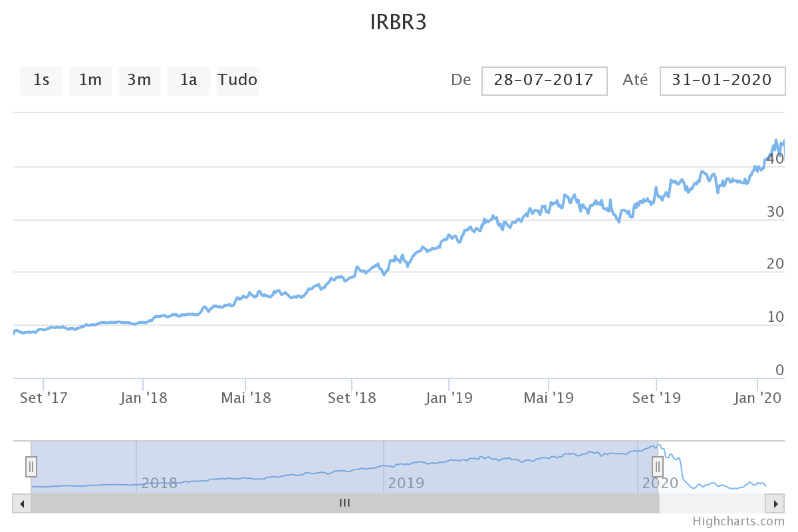The width and height of the screenshot is (798, 532).
Task: Click the 2018 label in the navigator
Action: (x=160, y=483)
